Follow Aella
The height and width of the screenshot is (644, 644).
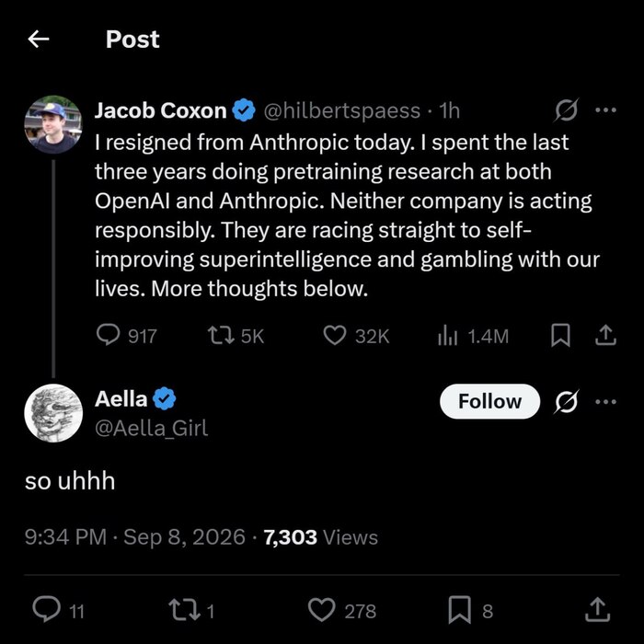489,401
